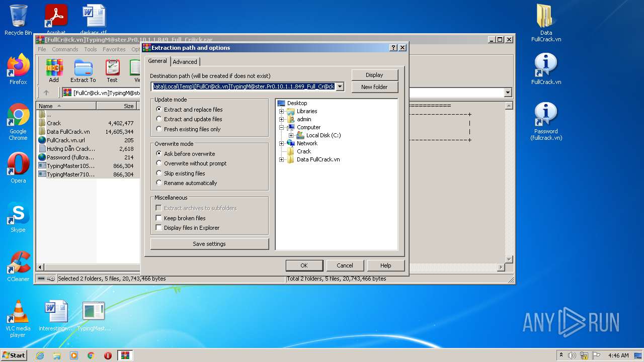The width and height of the screenshot is (644, 362).
Task: Collapse Computer node in folder tree
Action: pyautogui.click(x=282, y=127)
